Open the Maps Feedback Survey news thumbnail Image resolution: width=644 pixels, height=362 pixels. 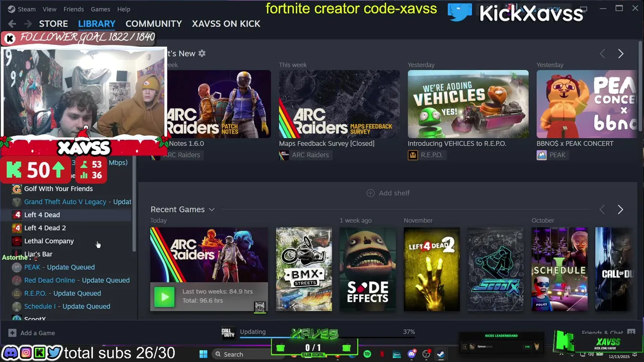[339, 104]
